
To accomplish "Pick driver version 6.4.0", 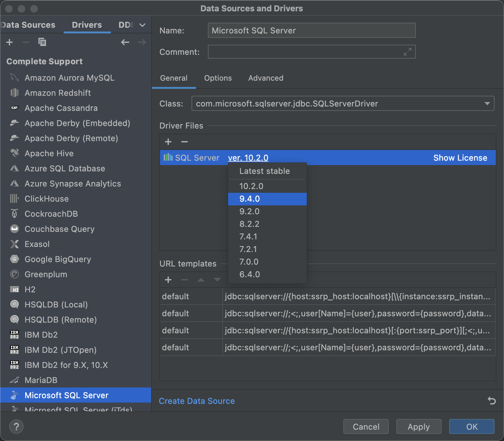I will tap(267, 274).
